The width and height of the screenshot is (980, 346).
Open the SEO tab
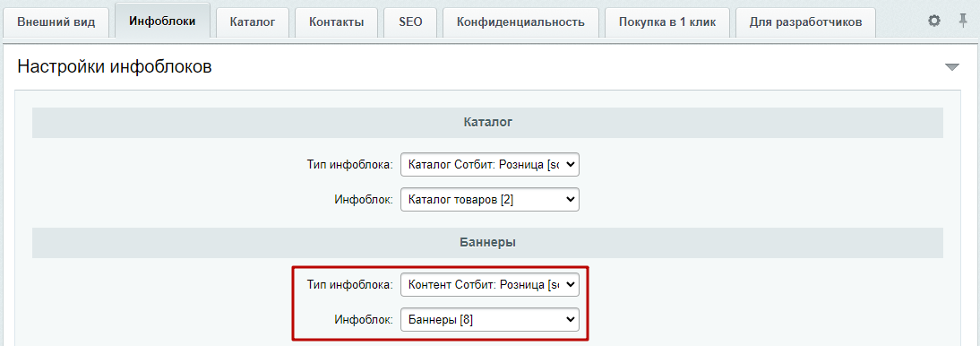410,22
